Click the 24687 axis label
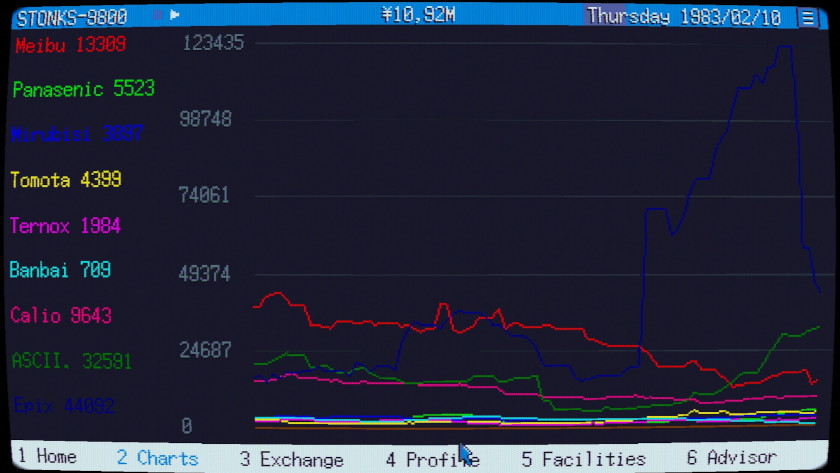Screen dimensions: 840x473 pyautogui.click(x=206, y=350)
